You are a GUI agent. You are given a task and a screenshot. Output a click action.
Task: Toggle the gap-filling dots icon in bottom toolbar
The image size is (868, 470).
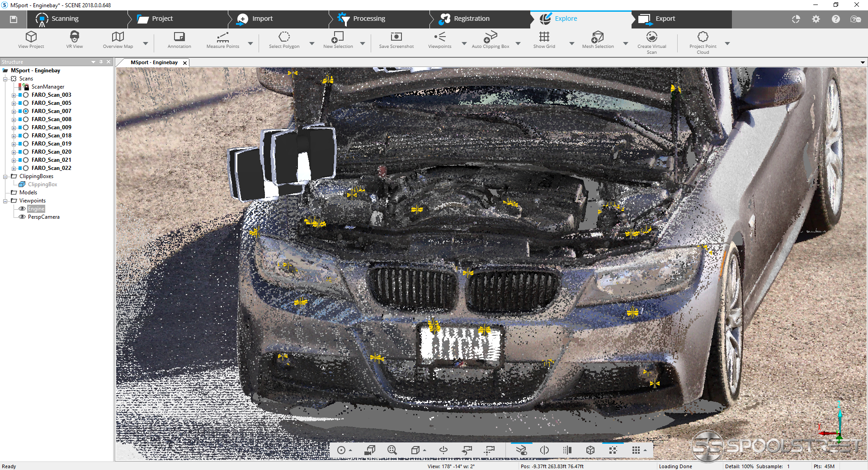pos(613,450)
